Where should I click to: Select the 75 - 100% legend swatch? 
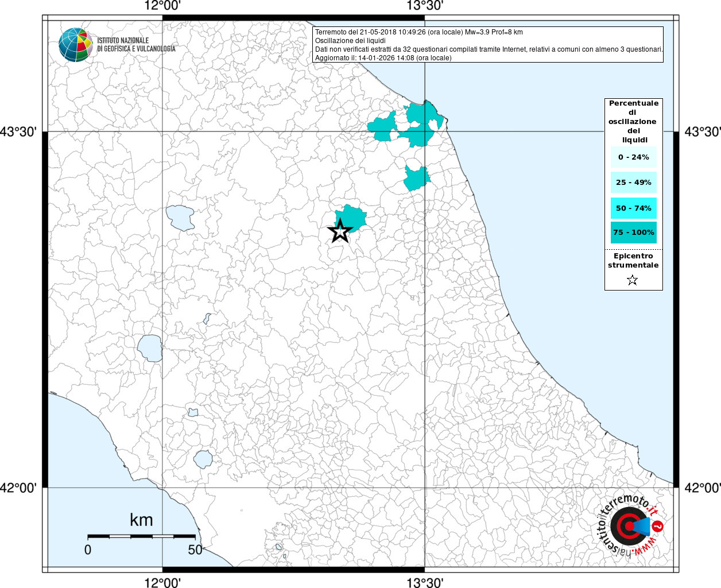pos(634,233)
